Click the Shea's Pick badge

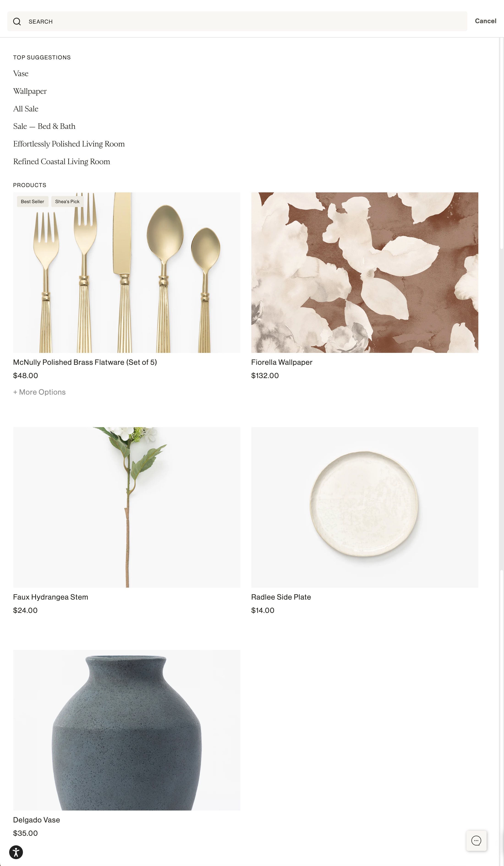(x=67, y=202)
